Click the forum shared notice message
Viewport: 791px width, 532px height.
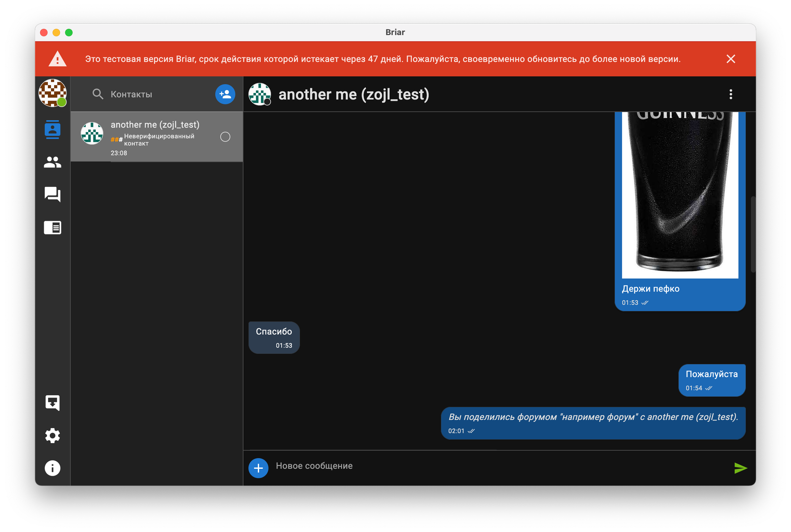(x=593, y=422)
